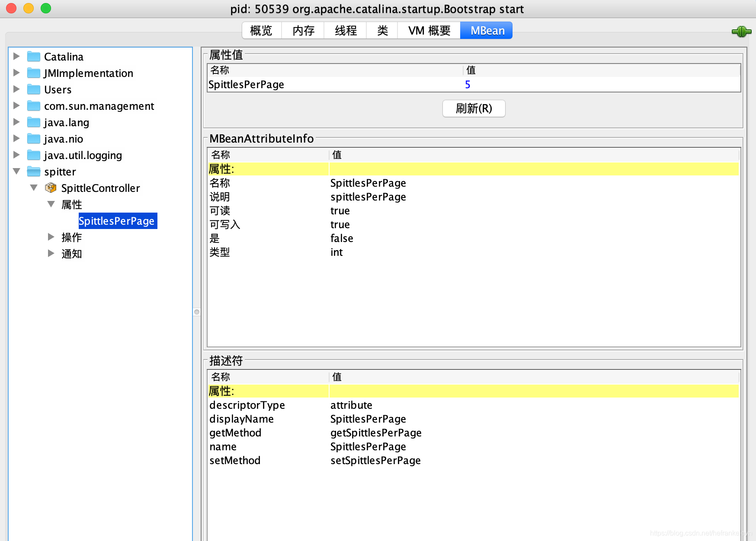Select the 通知 tree item label

pyautogui.click(x=72, y=254)
